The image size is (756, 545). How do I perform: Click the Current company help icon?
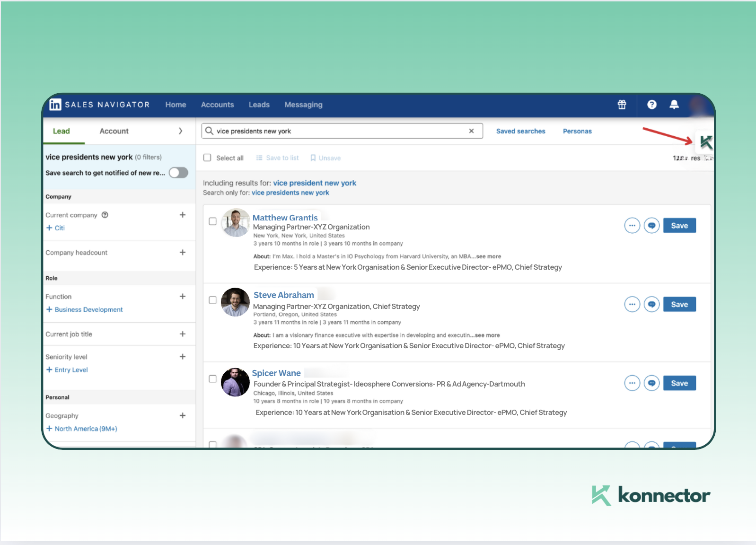105,215
